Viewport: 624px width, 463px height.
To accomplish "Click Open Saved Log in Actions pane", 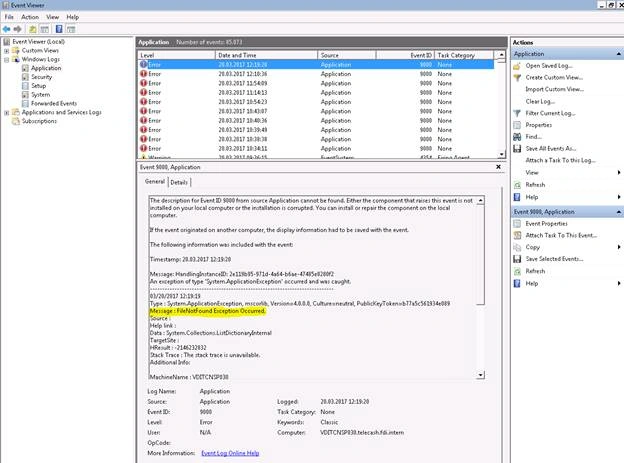I will [549, 66].
